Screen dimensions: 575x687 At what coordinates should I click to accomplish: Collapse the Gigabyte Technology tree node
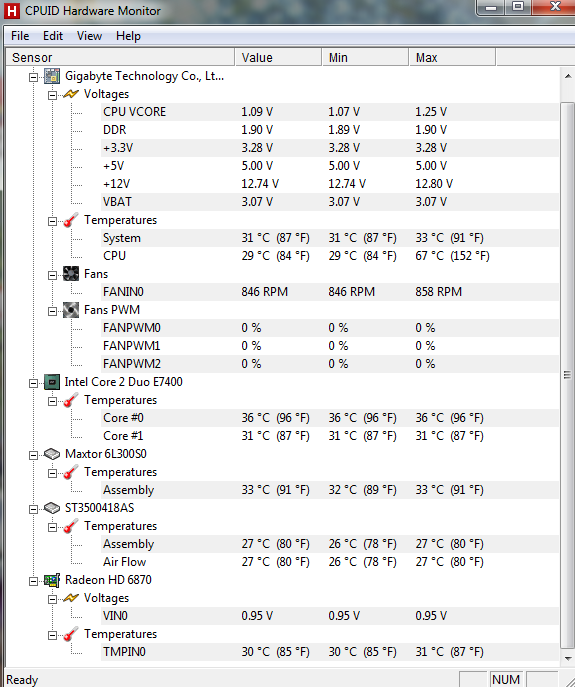pyautogui.click(x=33, y=77)
